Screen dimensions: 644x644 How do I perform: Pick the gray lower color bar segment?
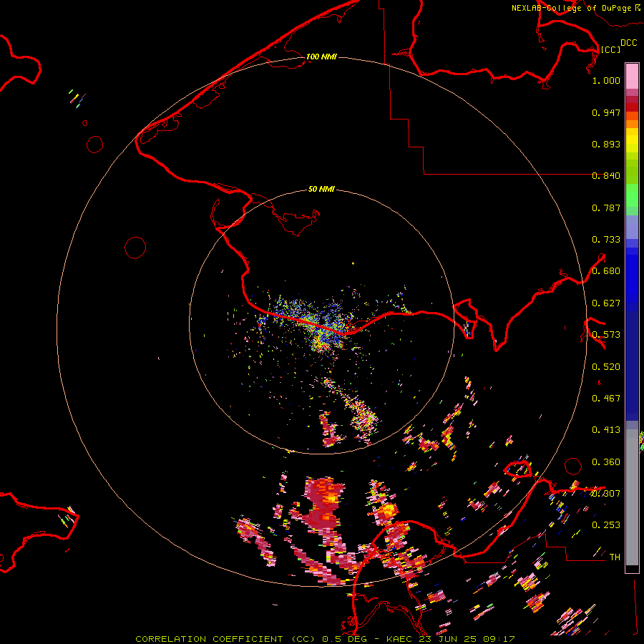[x=632, y=497]
